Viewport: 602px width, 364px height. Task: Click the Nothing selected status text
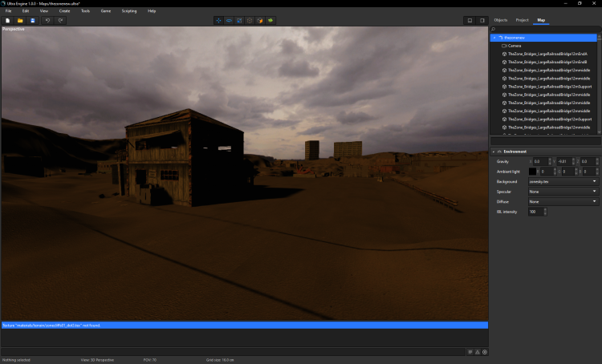[x=16, y=360]
